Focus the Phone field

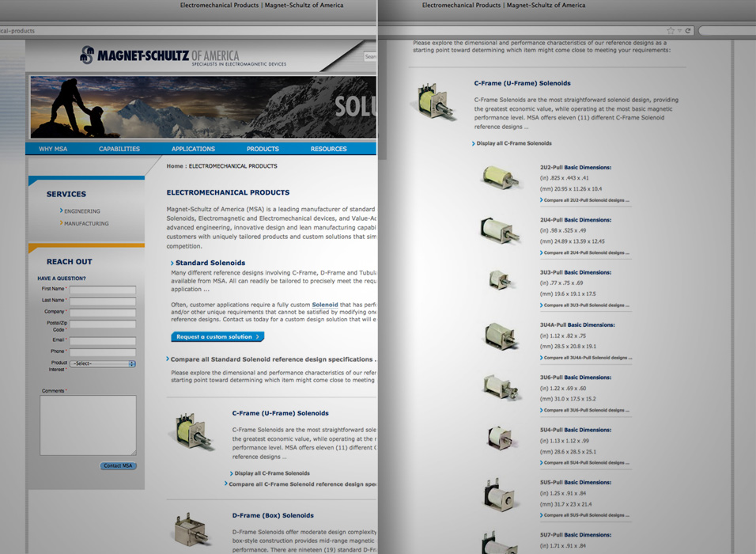pos(103,352)
